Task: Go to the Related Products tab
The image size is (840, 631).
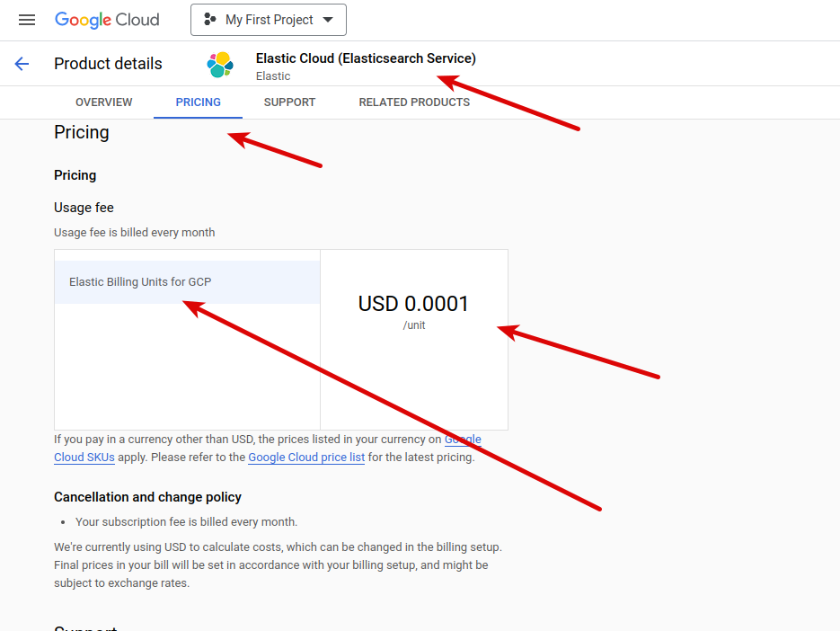Action: pos(414,102)
